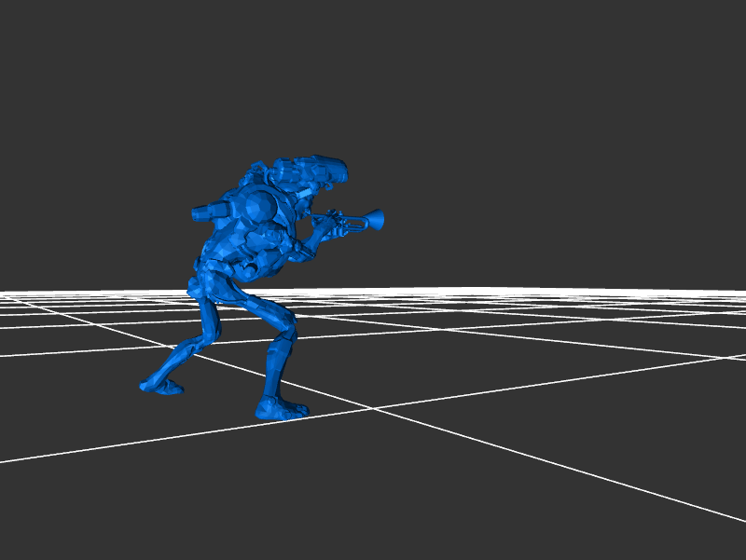The height and width of the screenshot is (560, 746).
Task: Click grid line intersection right of front foot
Action: pos(375,408)
